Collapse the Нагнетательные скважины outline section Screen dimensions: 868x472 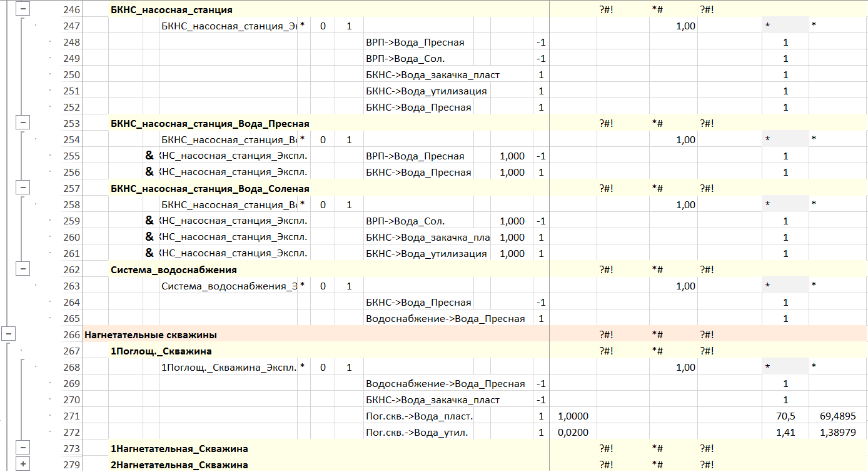(8, 334)
